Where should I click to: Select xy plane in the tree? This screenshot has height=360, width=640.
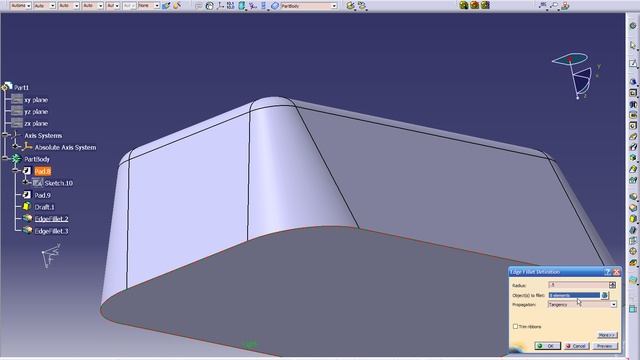[36, 100]
